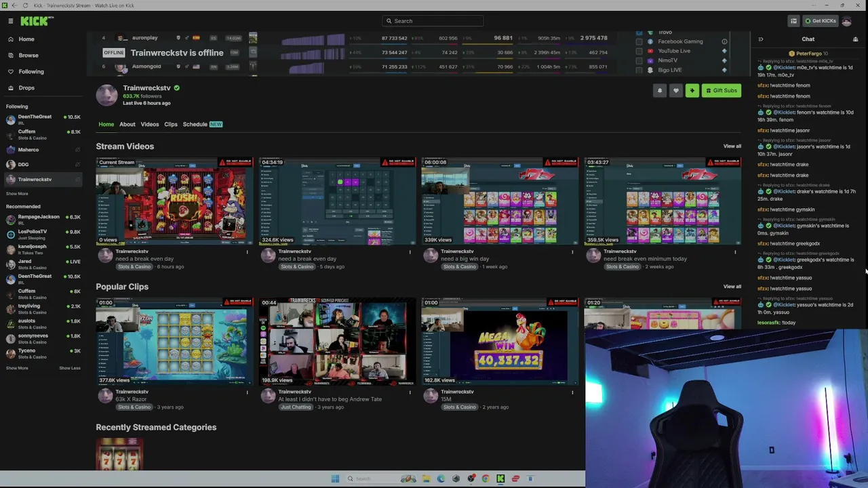Show more recommended channels
The image size is (868, 488).
pyautogui.click(x=17, y=368)
